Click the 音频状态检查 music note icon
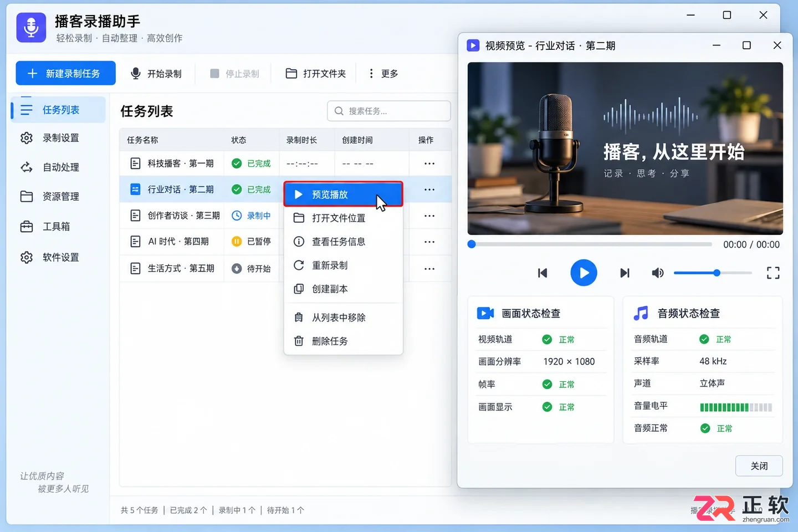This screenshot has width=798, height=532. [641, 313]
